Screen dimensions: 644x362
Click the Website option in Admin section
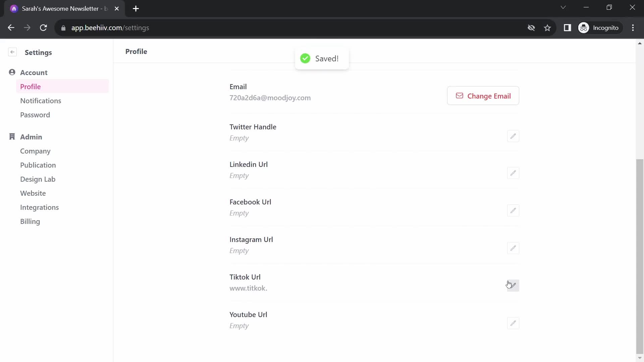tap(33, 193)
